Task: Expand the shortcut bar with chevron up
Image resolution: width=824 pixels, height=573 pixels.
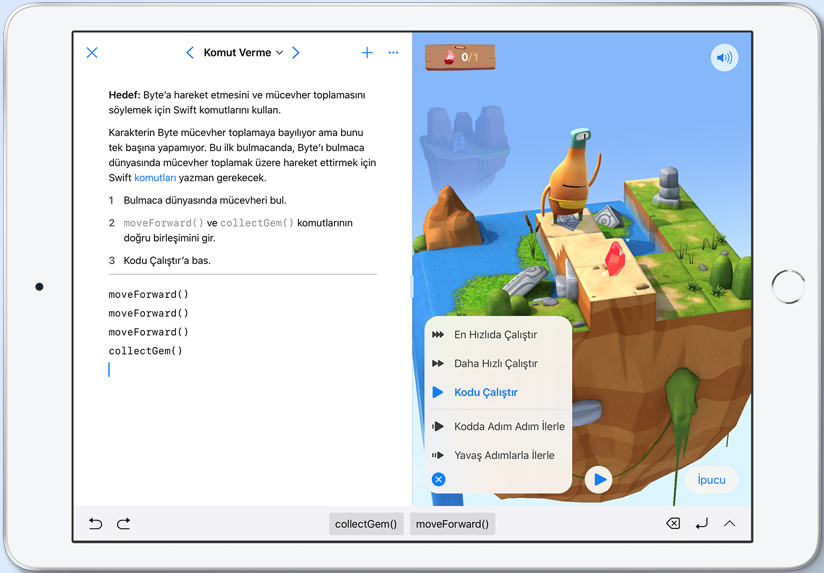Action: pos(730,523)
